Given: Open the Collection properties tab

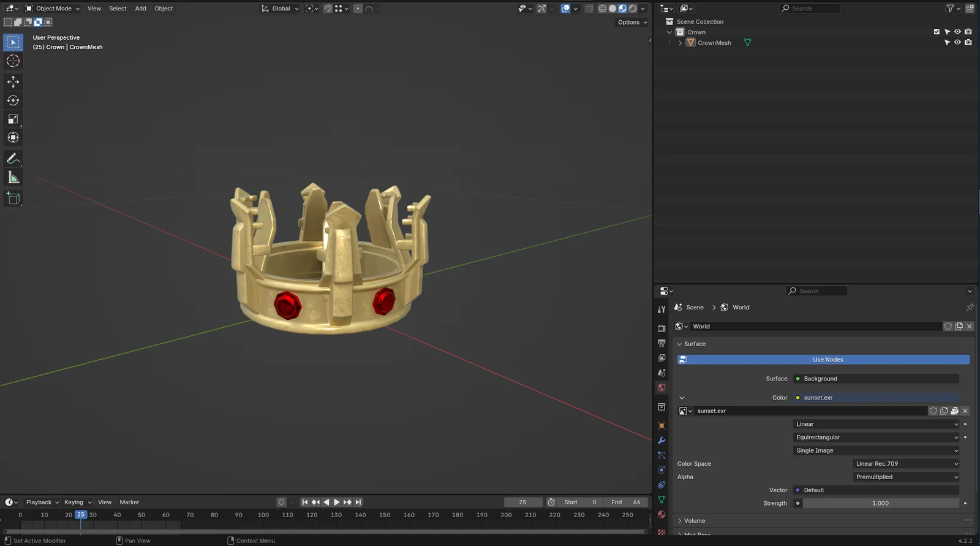Looking at the screenshot, I should tap(661, 407).
